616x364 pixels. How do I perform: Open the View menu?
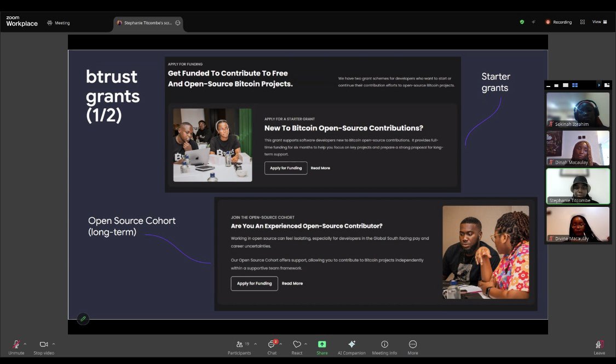tap(600, 22)
